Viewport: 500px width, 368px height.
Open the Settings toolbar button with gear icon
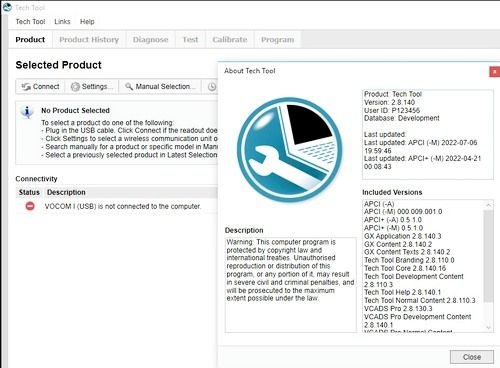92,87
